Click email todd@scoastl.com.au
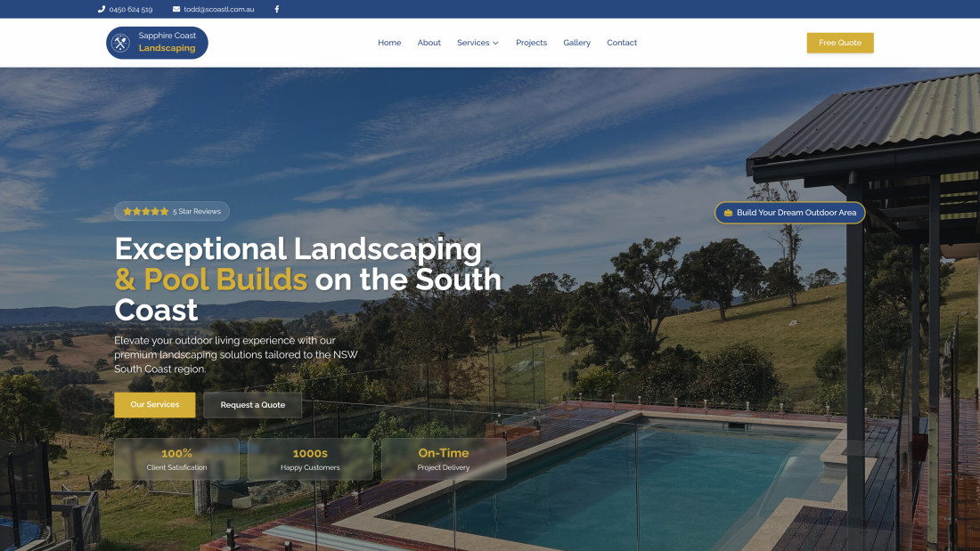Image resolution: width=980 pixels, height=551 pixels. tap(219, 10)
